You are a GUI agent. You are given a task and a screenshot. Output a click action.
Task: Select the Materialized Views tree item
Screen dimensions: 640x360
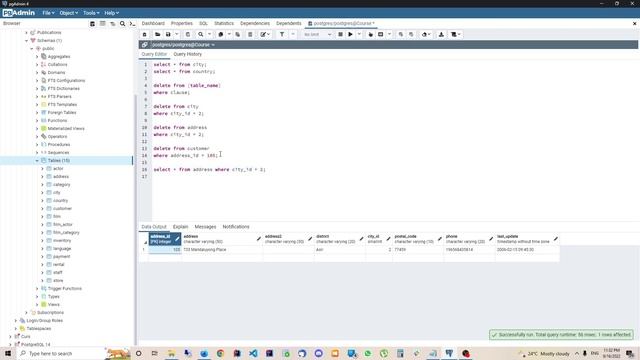(x=66, y=129)
